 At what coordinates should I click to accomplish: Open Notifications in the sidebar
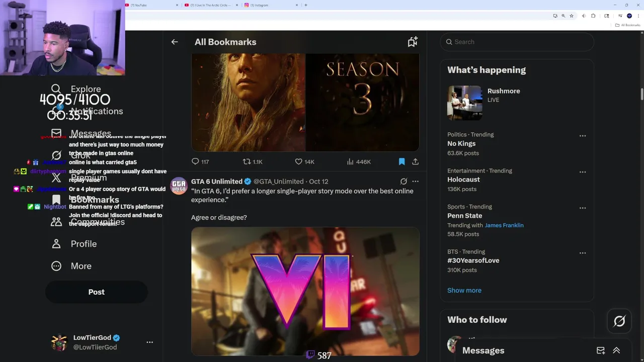click(87, 111)
